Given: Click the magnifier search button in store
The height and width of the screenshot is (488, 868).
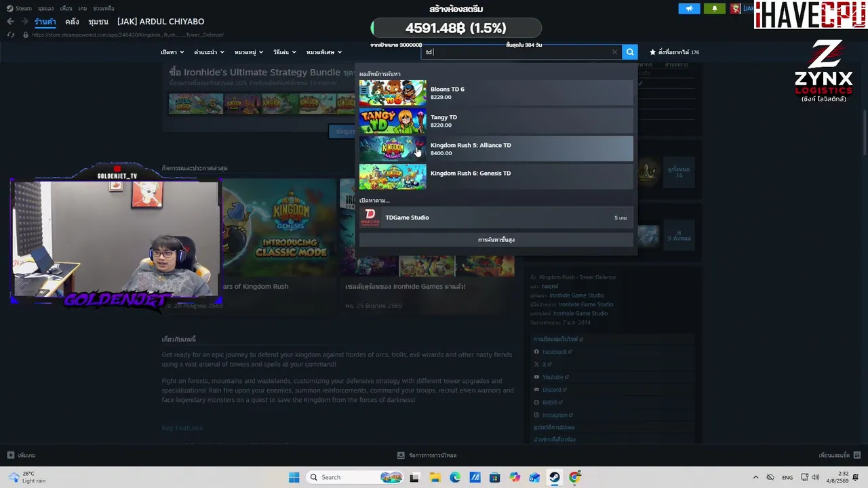Looking at the screenshot, I should (630, 52).
